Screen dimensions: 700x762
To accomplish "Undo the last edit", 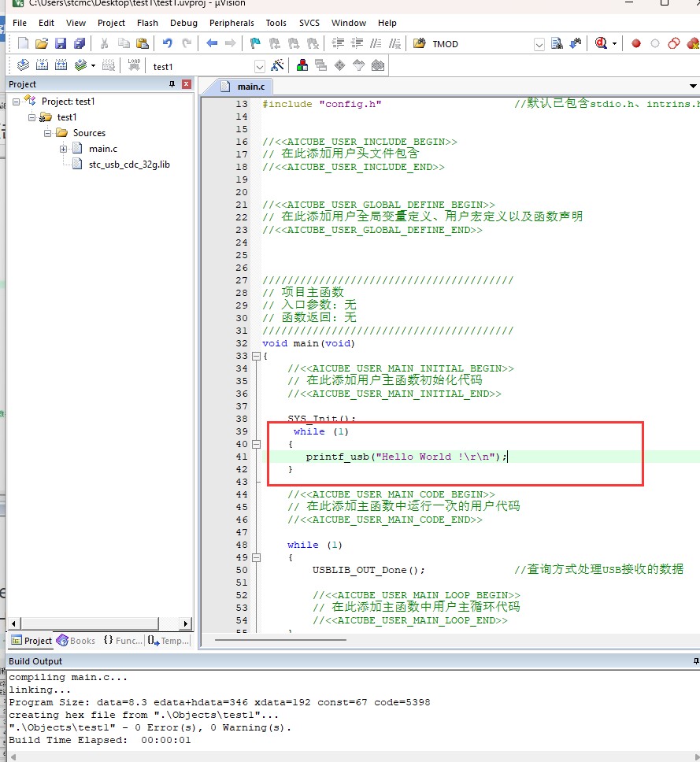I will (x=167, y=44).
